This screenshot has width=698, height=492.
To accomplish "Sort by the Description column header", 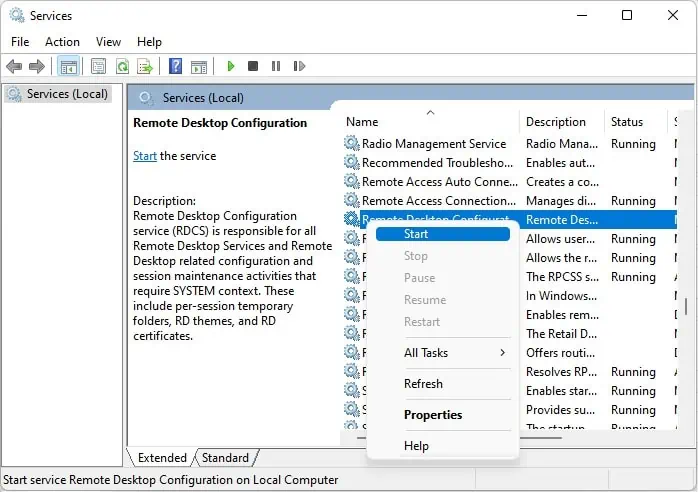I will (x=561, y=122).
